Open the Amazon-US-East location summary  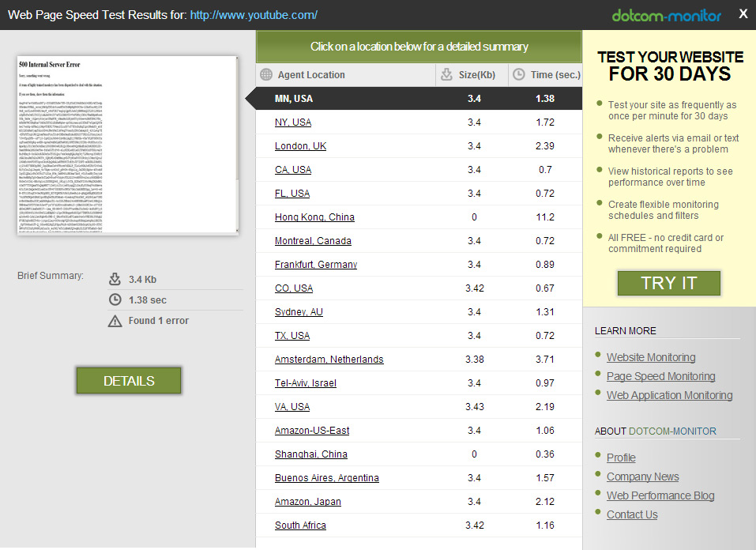[312, 430]
